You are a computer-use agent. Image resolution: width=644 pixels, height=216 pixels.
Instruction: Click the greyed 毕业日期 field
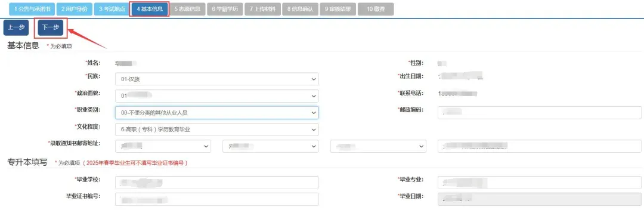coord(540,199)
